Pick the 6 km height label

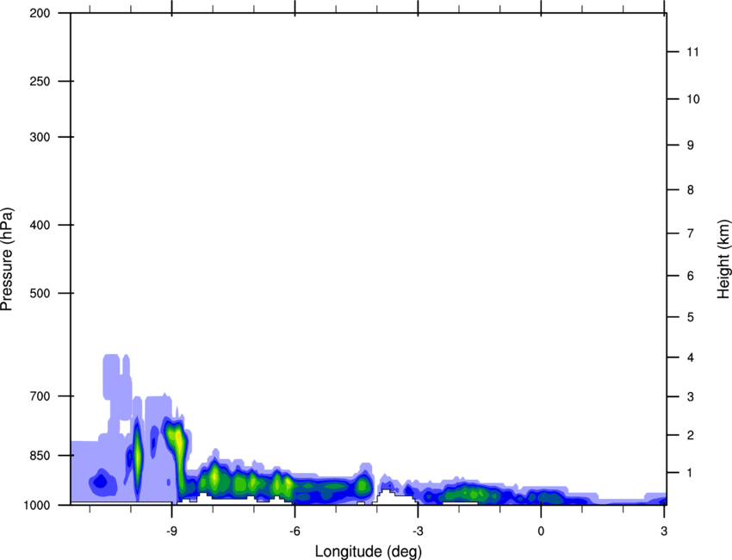click(x=690, y=276)
